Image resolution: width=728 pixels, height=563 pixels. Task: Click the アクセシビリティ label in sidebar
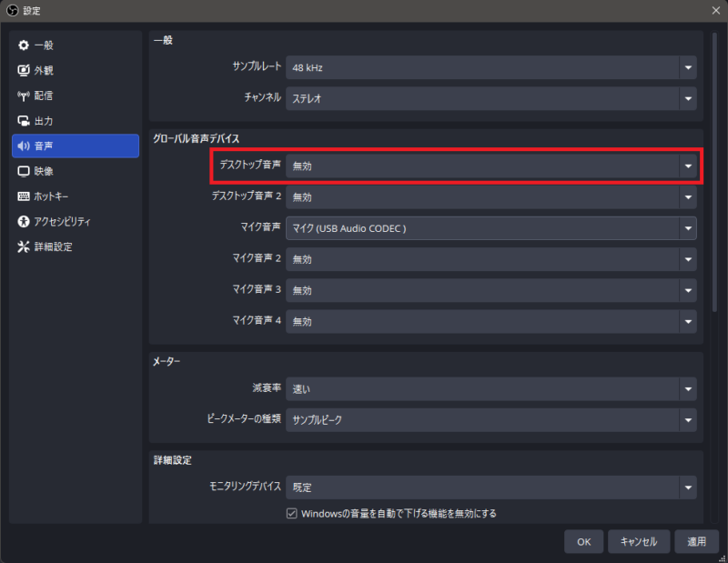point(62,221)
